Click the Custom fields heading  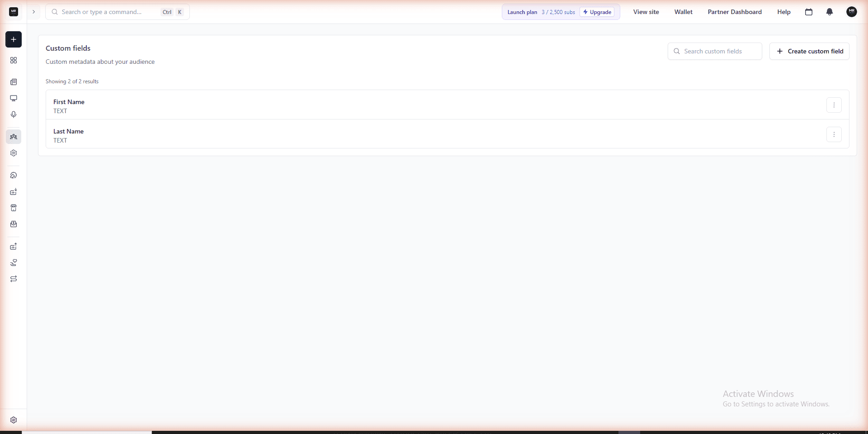point(68,48)
